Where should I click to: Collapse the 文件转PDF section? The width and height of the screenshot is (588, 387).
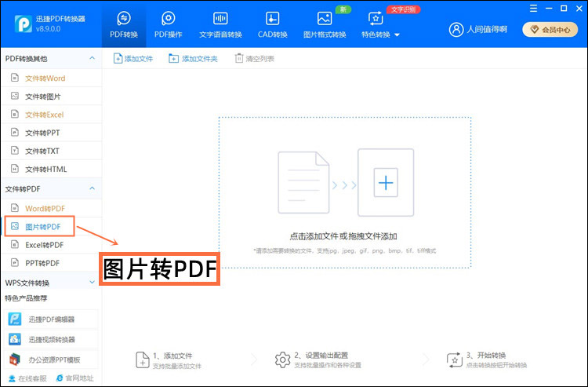pyautogui.click(x=92, y=188)
